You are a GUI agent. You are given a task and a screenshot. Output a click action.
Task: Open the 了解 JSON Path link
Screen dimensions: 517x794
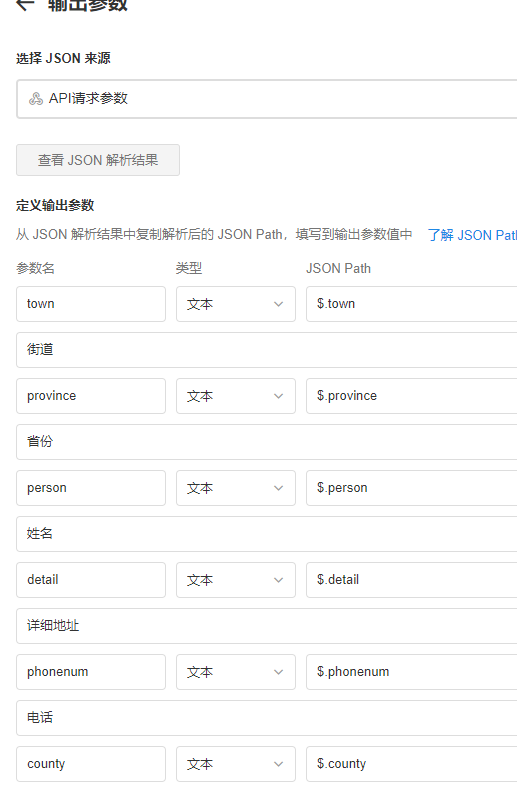point(472,235)
